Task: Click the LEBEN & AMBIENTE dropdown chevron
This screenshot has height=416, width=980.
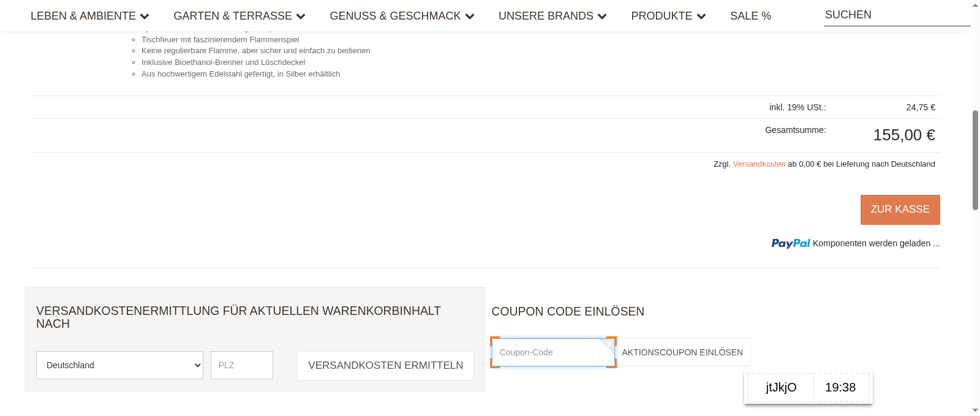Action: pos(145,16)
